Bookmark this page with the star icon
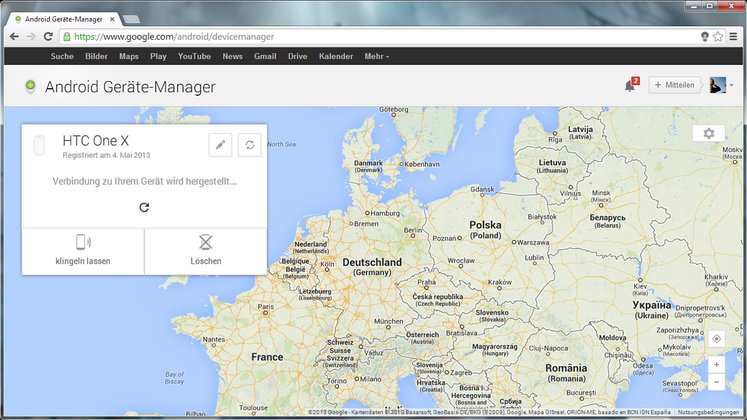Viewport: 747px width, 420px height. coord(718,37)
